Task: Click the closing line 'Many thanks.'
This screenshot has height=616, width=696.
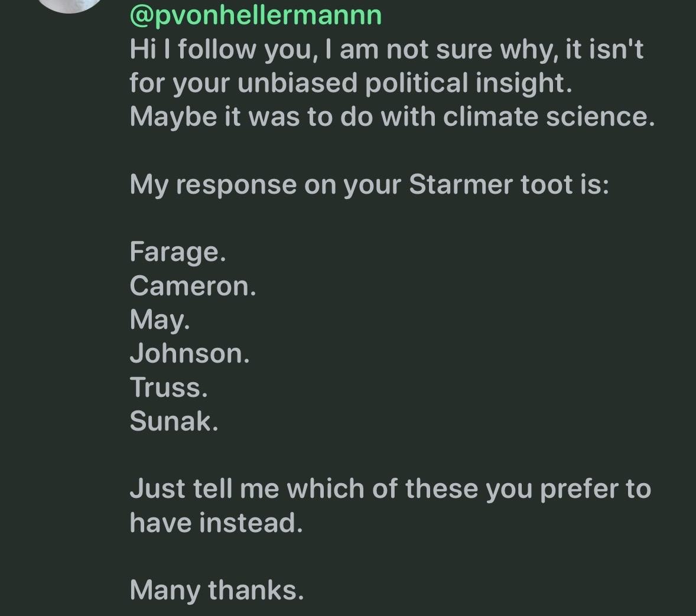Action: tap(216, 590)
